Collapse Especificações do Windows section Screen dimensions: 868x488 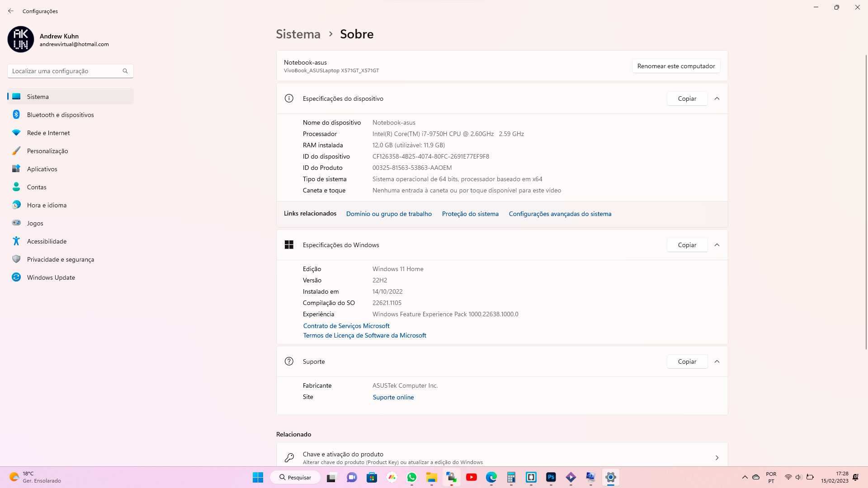[717, 245]
